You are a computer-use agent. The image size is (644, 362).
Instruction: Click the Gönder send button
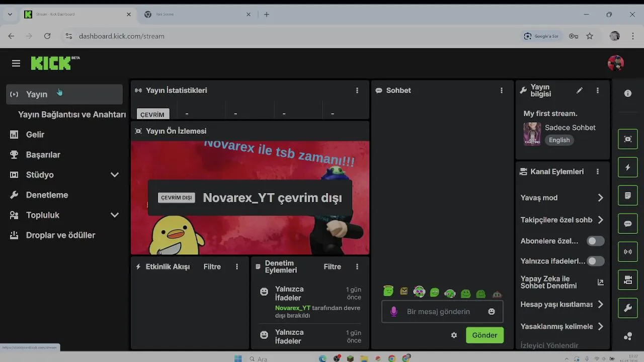485,335
